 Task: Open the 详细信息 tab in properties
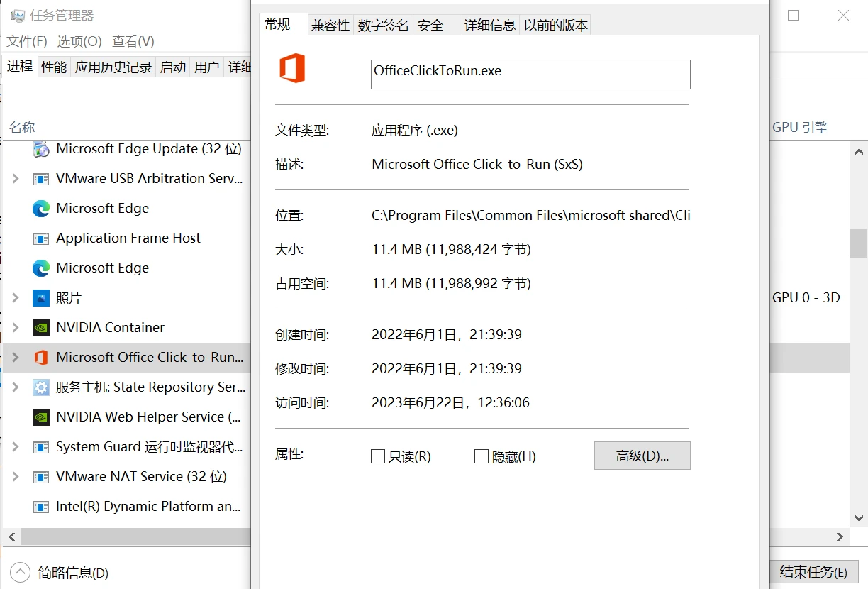coord(490,25)
